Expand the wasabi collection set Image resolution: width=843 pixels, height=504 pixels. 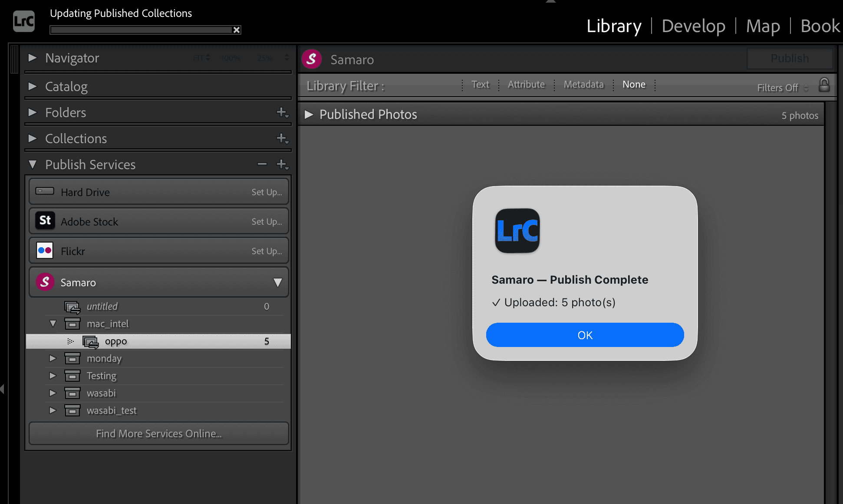(x=53, y=393)
